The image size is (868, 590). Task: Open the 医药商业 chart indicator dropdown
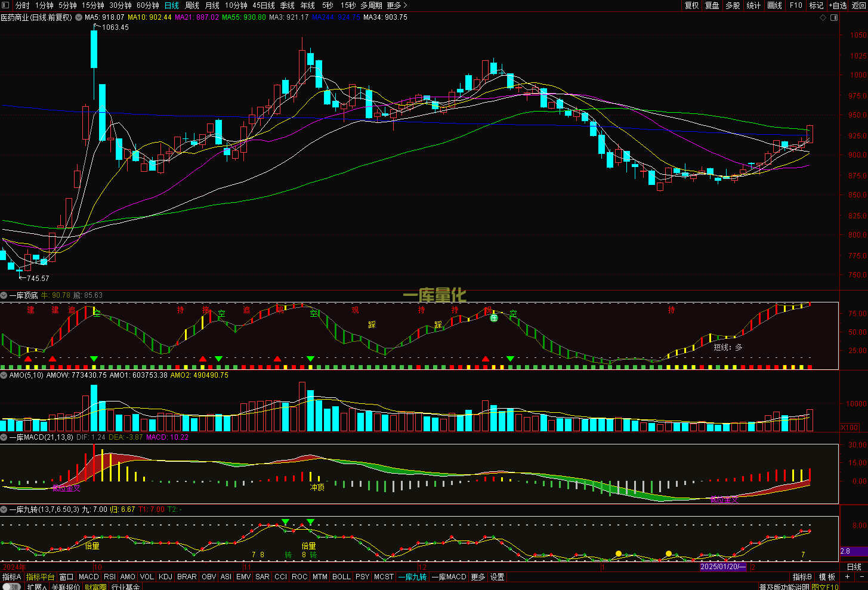tap(79, 18)
